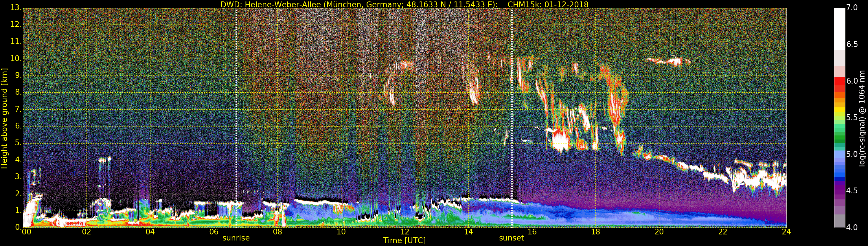This screenshot has width=868, height=246.
Task: Click the 'sunrise' label below the time axis
Action: coord(236,238)
